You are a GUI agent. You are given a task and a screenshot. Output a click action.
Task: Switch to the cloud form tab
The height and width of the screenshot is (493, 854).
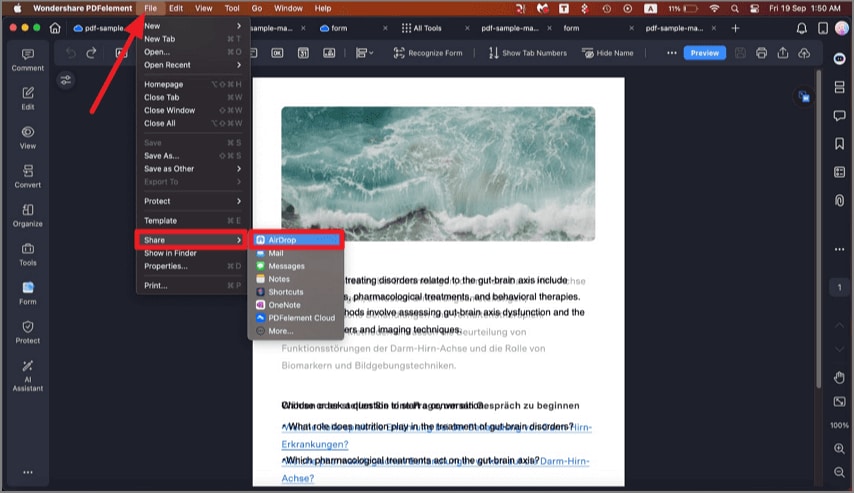(x=333, y=28)
